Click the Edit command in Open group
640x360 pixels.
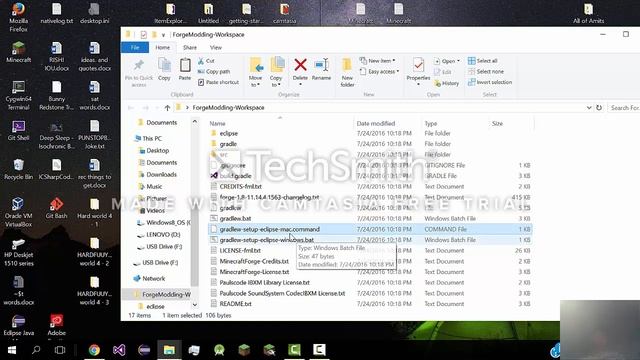[x=443, y=72]
